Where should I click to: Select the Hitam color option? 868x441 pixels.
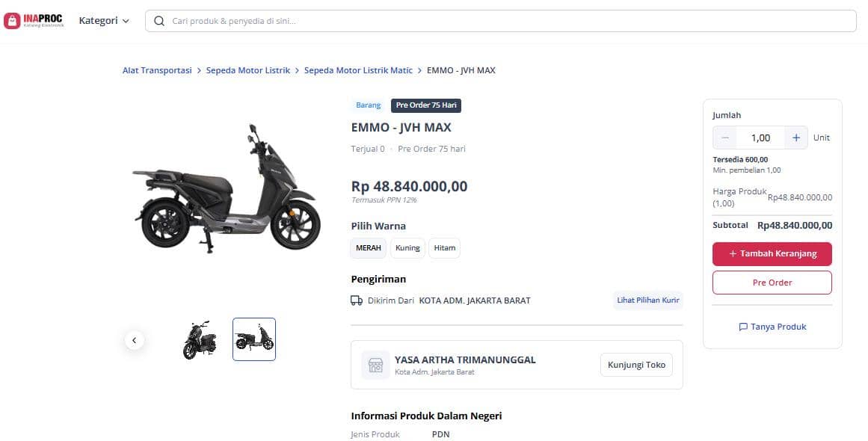(x=444, y=247)
